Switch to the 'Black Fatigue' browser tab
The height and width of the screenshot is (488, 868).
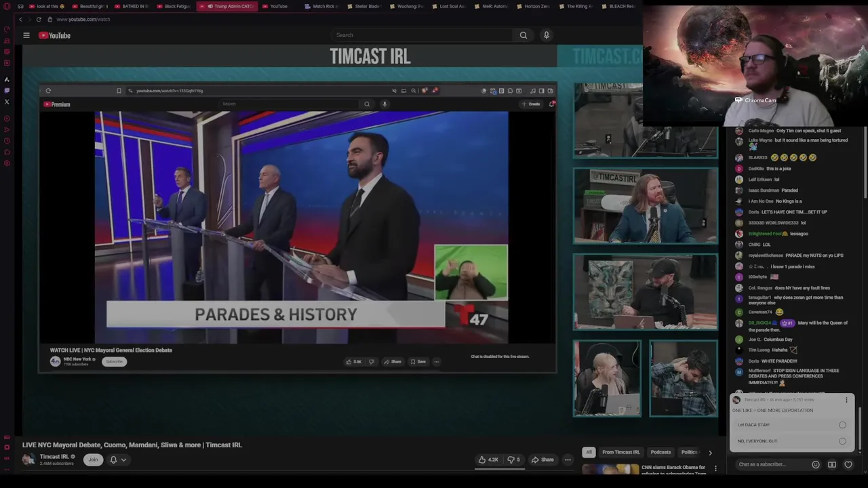click(x=174, y=6)
